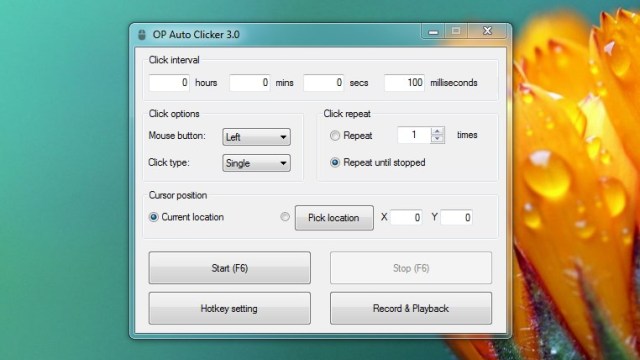Focus the repeat times number field
The width and height of the screenshot is (640, 360).
[x=414, y=135]
